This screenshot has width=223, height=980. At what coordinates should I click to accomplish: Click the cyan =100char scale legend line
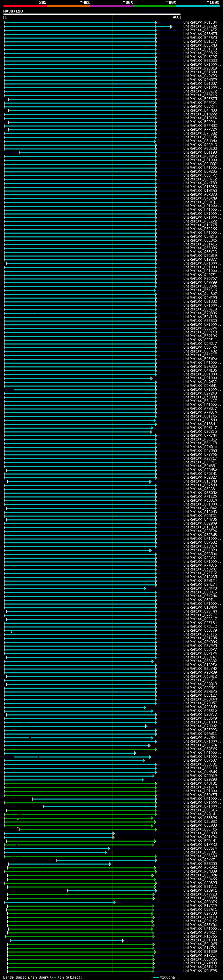pos(155,977)
